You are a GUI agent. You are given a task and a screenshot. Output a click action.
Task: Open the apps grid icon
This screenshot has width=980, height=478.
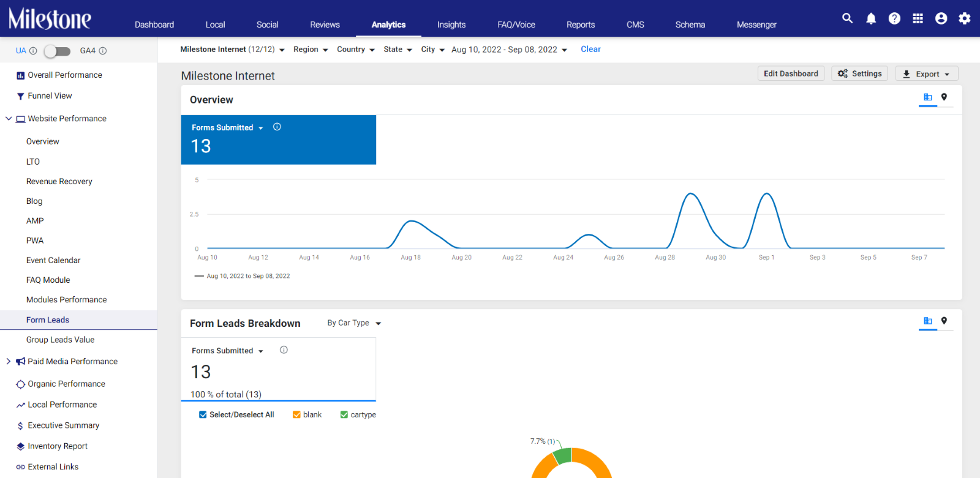tap(918, 18)
